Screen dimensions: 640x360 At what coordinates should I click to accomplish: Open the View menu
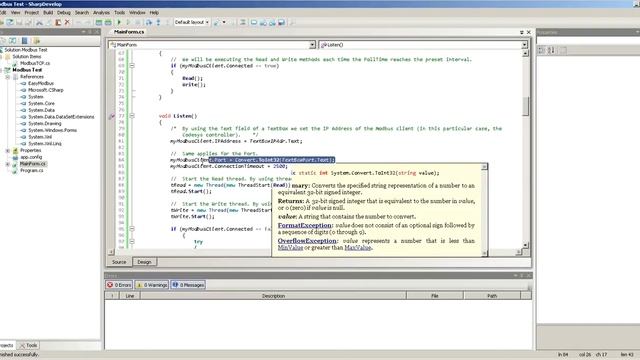point(16,13)
